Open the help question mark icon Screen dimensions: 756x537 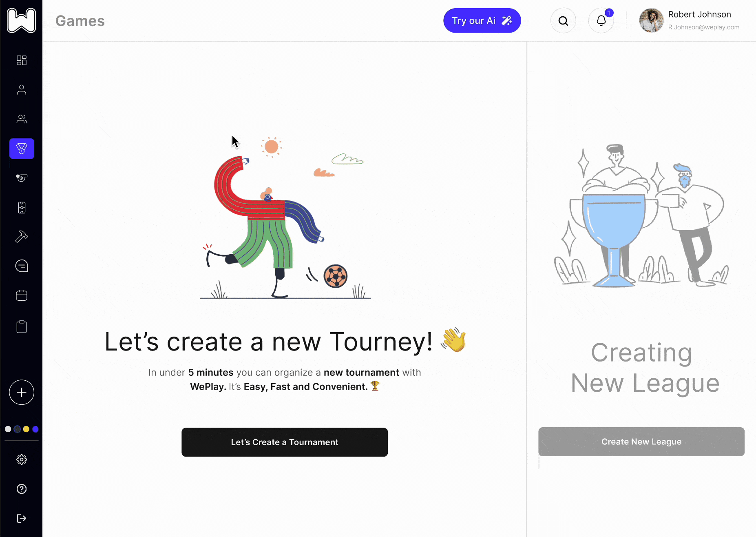tap(22, 489)
